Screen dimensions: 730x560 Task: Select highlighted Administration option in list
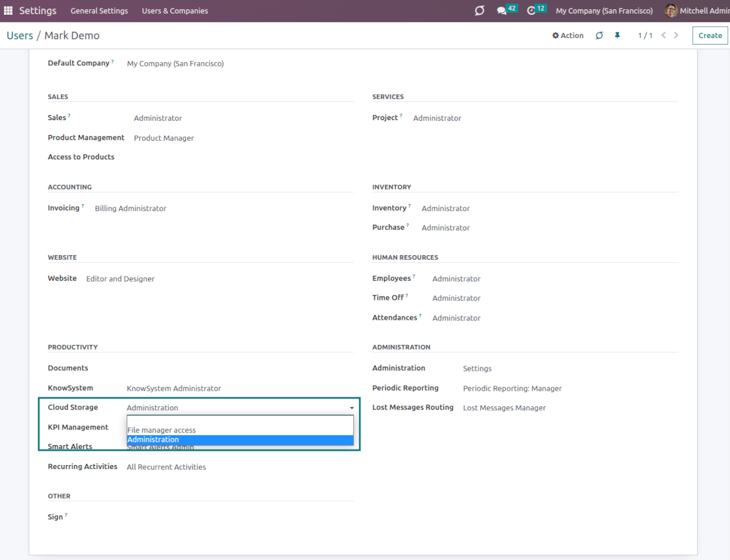(x=240, y=439)
